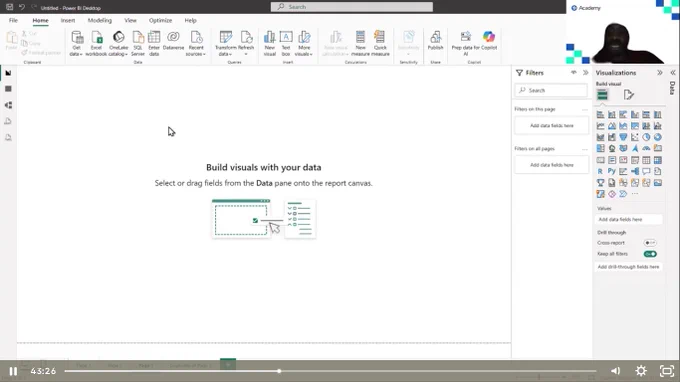The height and width of the screenshot is (382, 680).
Task: Click the title bar Search box
Action: pos(352,7)
